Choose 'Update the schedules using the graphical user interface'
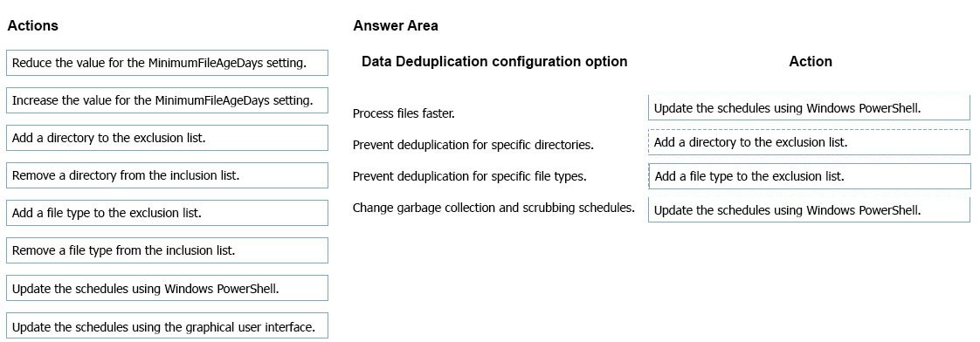Viewport: 980px width, 342px height. point(167,325)
